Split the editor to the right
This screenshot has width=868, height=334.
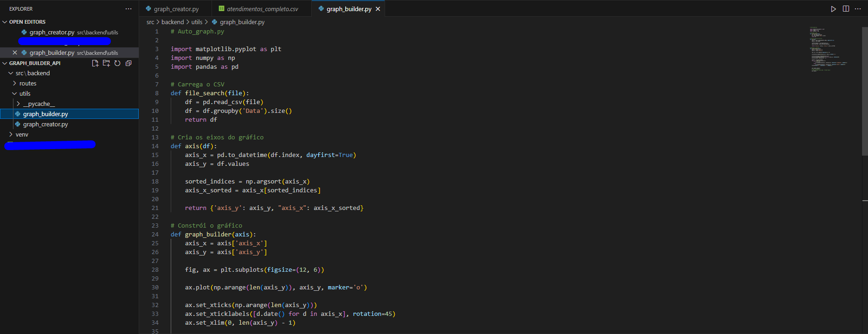pos(846,9)
